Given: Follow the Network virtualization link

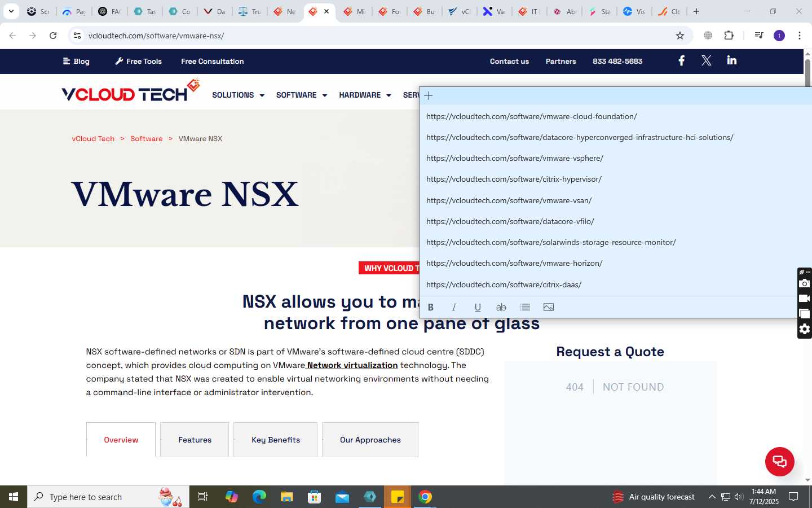Looking at the screenshot, I should click(352, 365).
